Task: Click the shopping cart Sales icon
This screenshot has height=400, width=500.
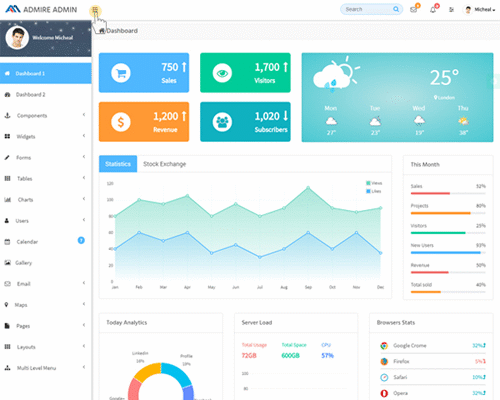Action: click(121, 73)
